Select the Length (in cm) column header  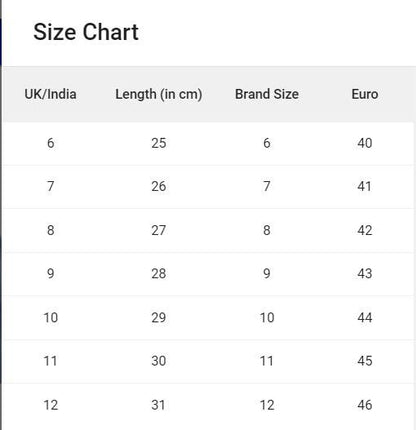pyautogui.click(x=159, y=94)
